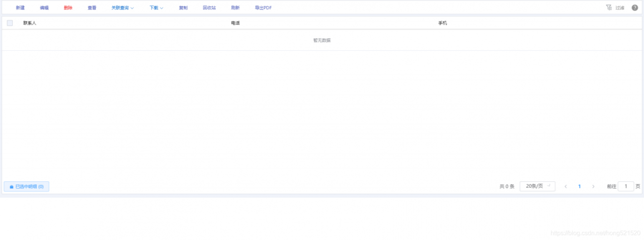Click the 过滤 filter funnel icon
644x240 pixels.
click(609, 8)
